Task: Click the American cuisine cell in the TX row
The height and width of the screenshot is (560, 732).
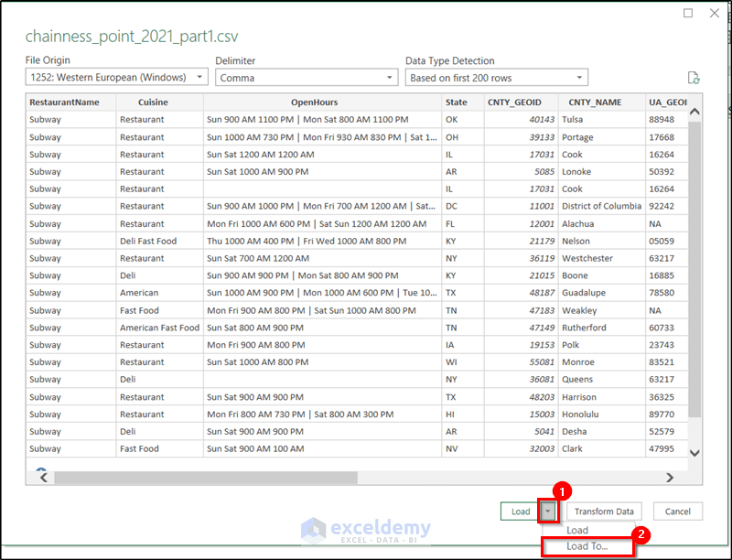Action: [160, 293]
